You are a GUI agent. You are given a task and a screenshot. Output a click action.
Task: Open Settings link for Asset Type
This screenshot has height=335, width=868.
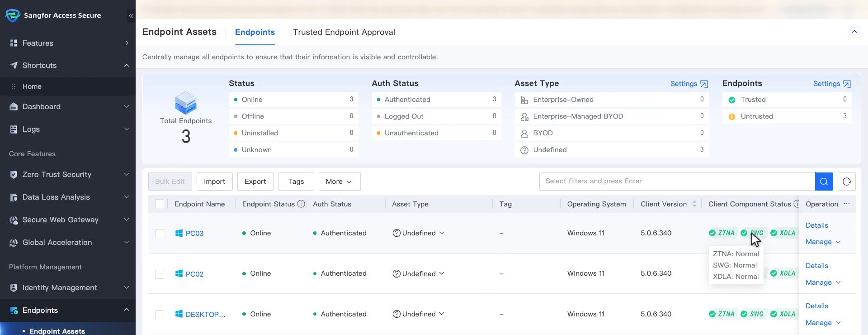coord(689,84)
